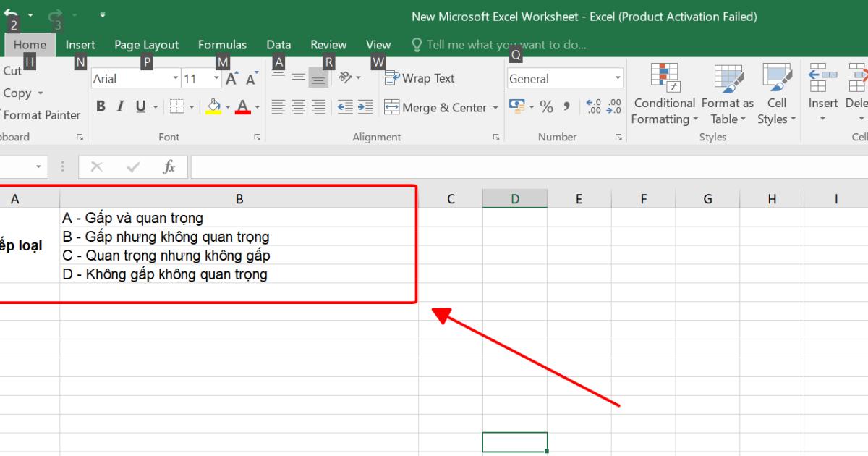Toggle Wrap Text for cell

coord(420,78)
